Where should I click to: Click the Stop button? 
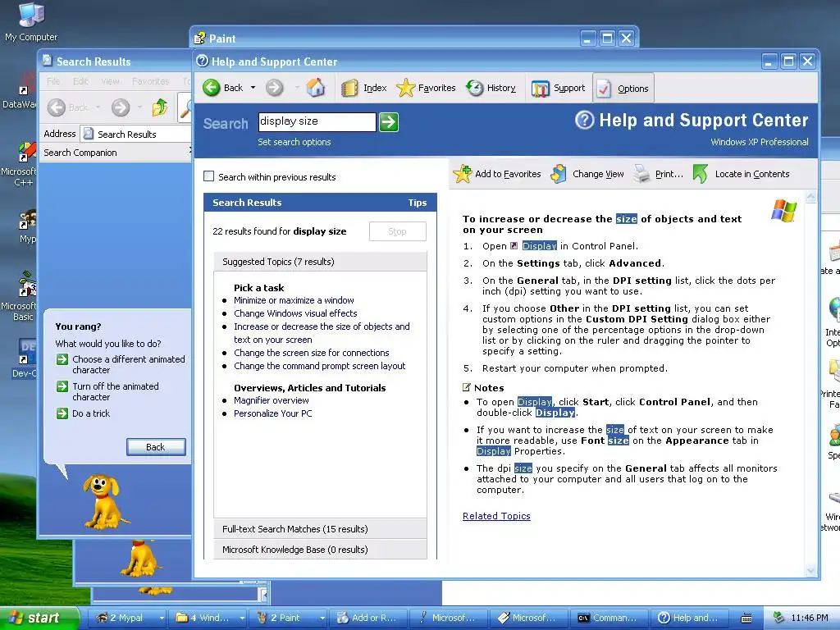(x=398, y=231)
